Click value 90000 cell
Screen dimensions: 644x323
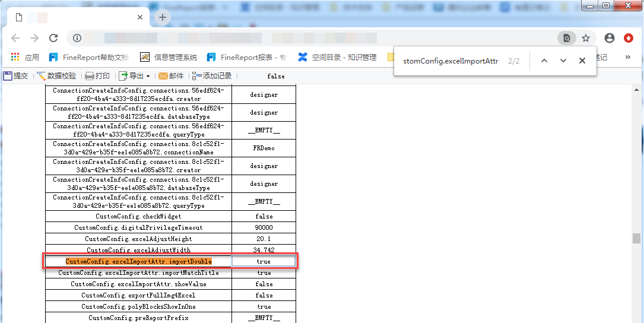(264, 227)
